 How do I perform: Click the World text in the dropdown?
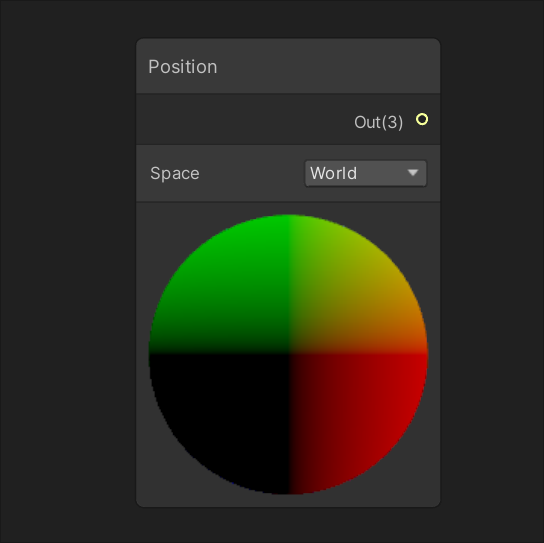333,173
